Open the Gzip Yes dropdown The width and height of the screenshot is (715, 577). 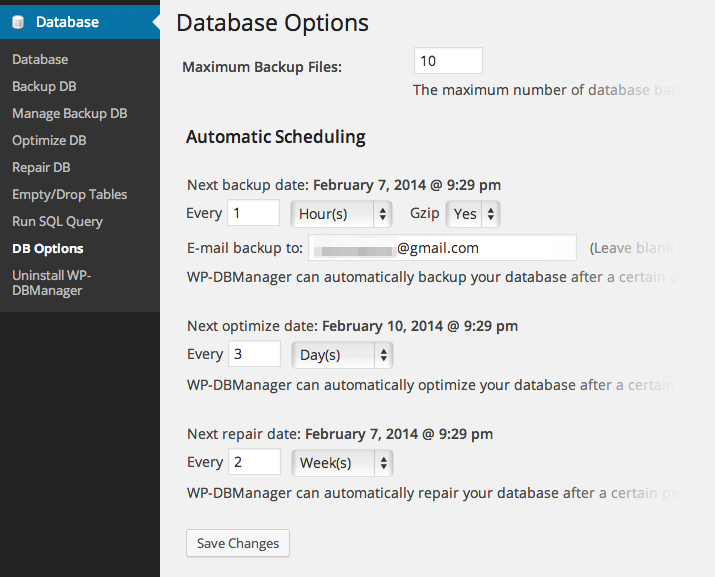click(475, 213)
